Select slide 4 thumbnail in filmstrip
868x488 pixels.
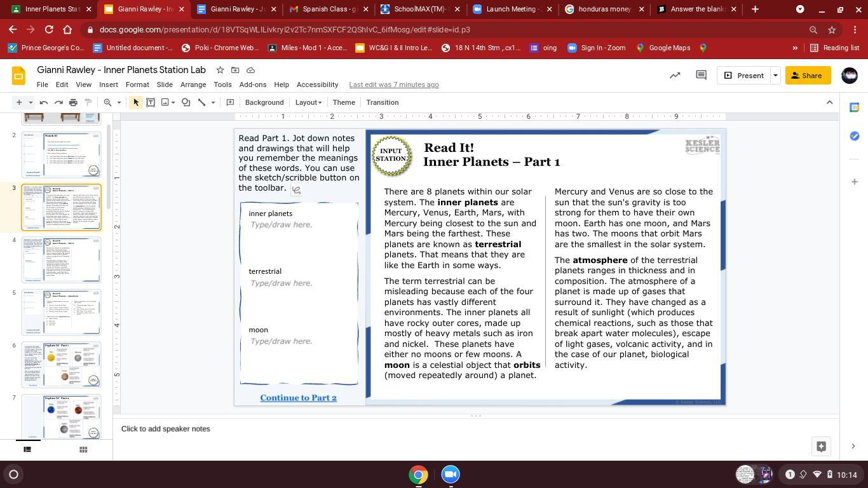point(62,259)
